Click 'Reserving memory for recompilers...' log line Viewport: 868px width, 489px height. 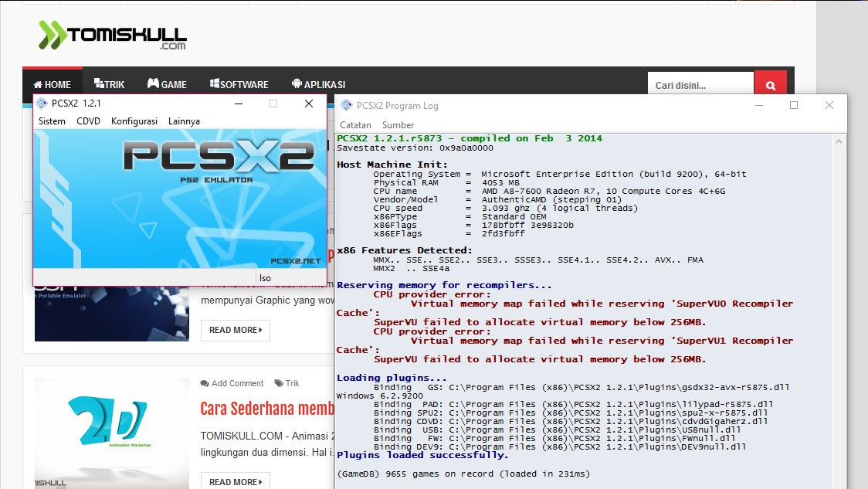pyautogui.click(x=445, y=285)
